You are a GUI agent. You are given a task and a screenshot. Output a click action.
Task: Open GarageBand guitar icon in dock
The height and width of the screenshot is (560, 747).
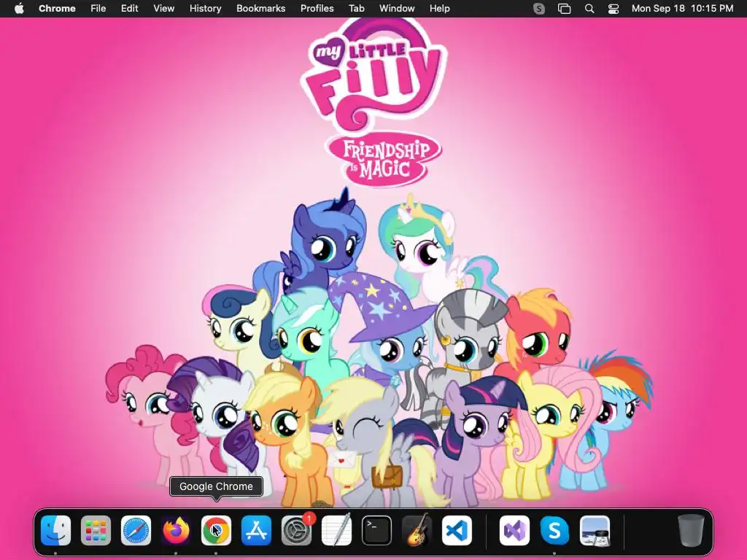pos(417,531)
